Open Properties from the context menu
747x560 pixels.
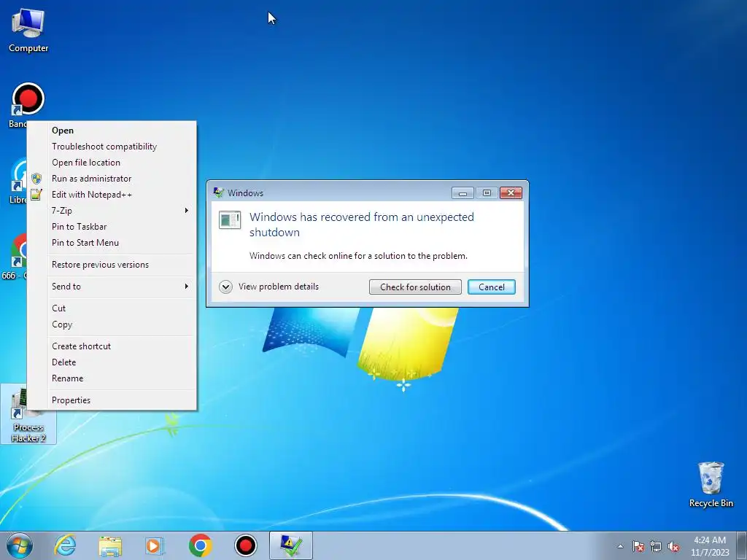(112, 400)
